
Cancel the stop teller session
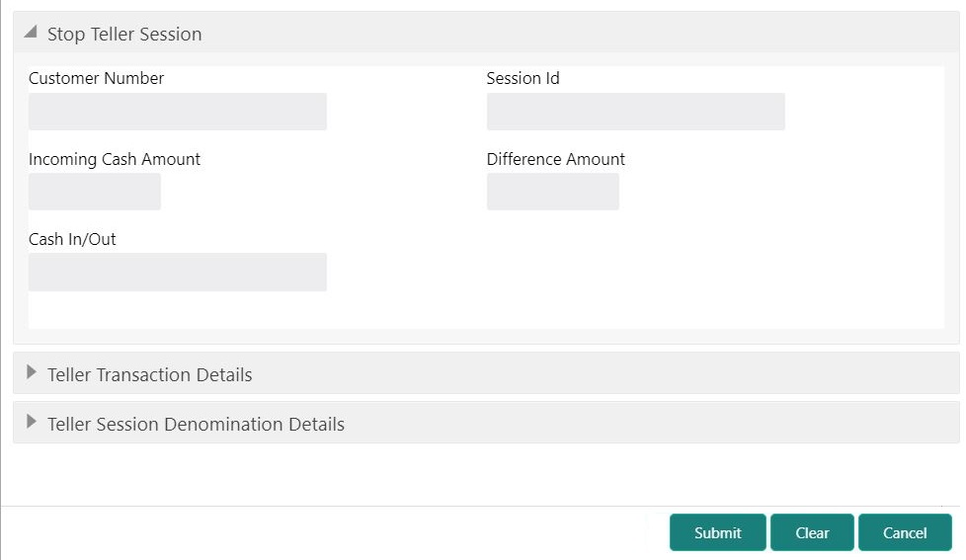[905, 532]
